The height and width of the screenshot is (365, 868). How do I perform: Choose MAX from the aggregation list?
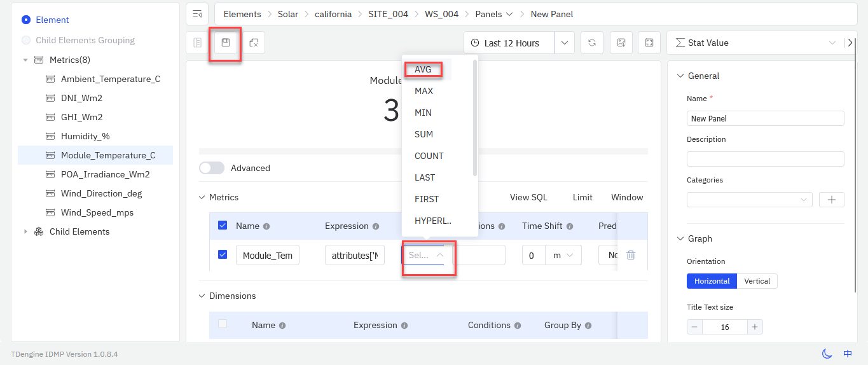click(424, 91)
